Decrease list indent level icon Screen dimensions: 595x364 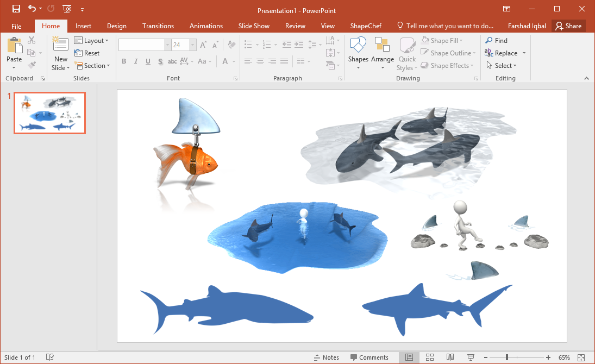[287, 45]
